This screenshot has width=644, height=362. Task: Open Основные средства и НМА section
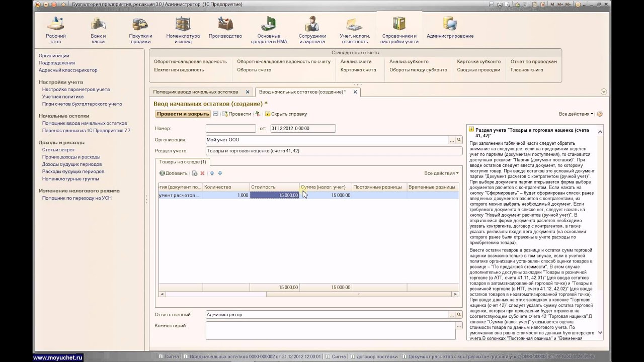(x=269, y=30)
